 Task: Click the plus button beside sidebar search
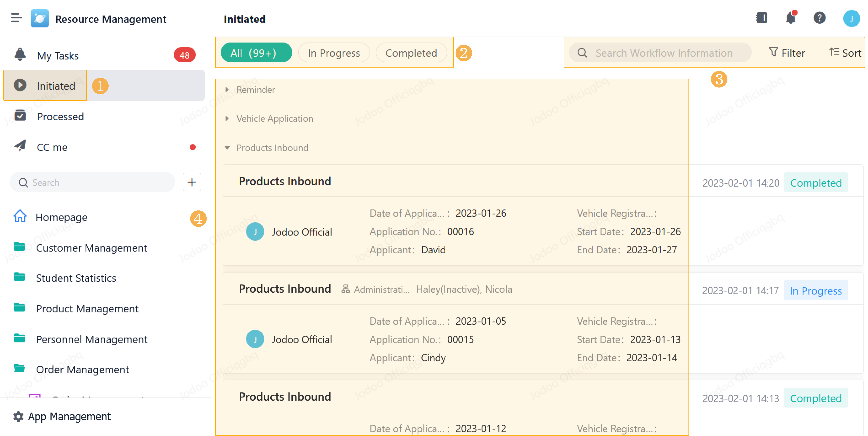click(x=192, y=182)
